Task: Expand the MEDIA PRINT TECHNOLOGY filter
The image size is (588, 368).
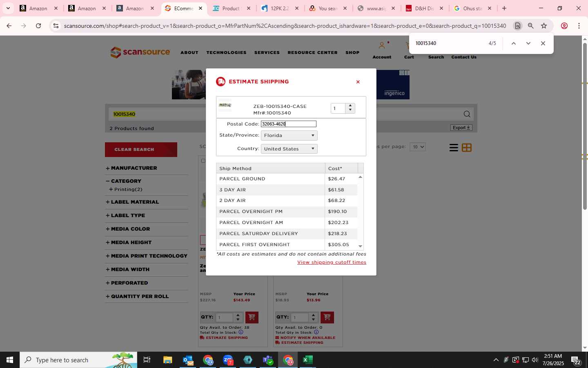Action: coord(147,256)
